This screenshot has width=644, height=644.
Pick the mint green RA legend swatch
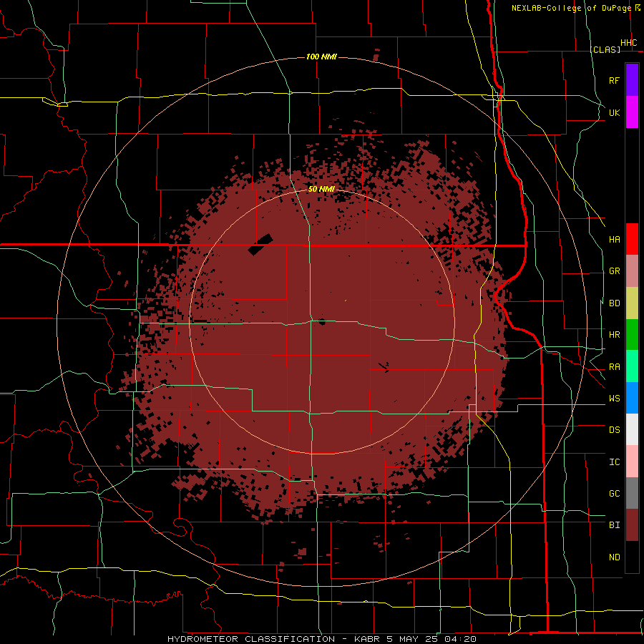point(632,366)
